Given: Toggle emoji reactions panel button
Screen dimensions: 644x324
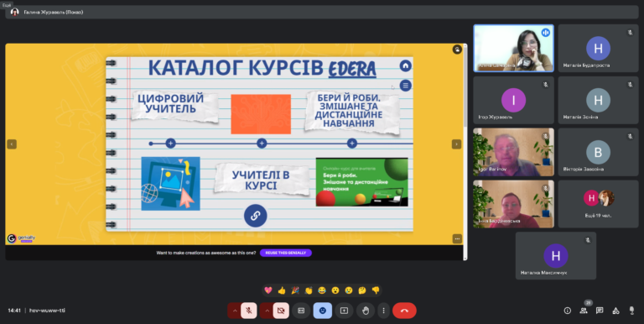Looking at the screenshot, I should 322,311.
